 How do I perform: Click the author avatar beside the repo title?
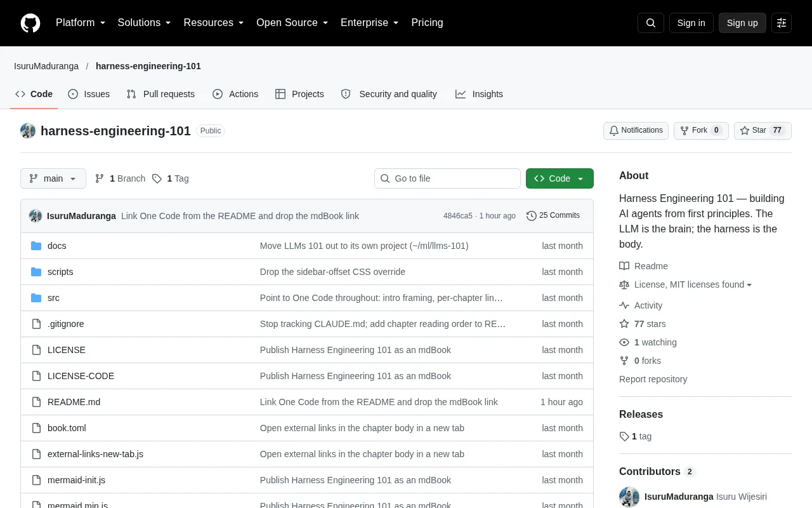coord(28,131)
